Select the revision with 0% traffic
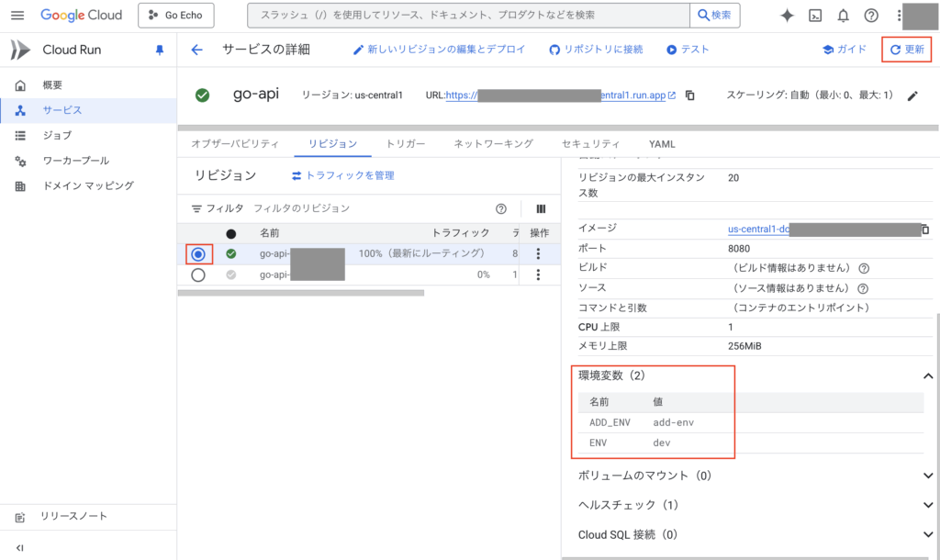Screen dimensions: 940x560 point(198,274)
